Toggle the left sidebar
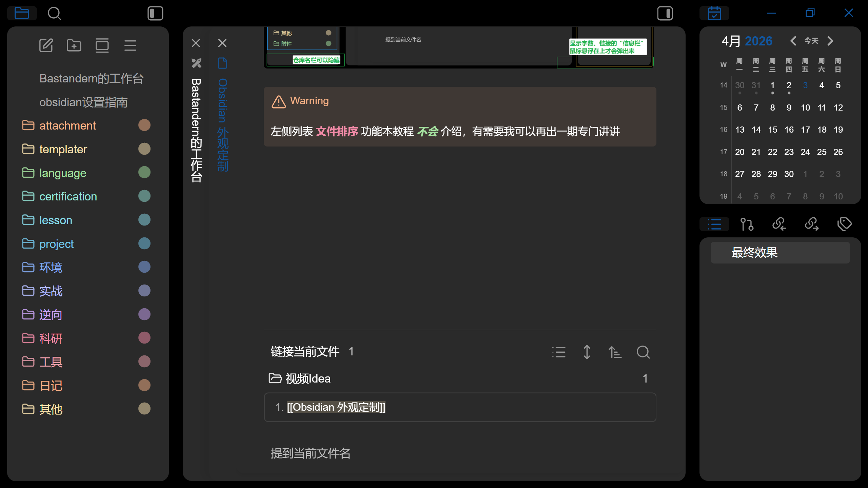 pyautogui.click(x=155, y=14)
